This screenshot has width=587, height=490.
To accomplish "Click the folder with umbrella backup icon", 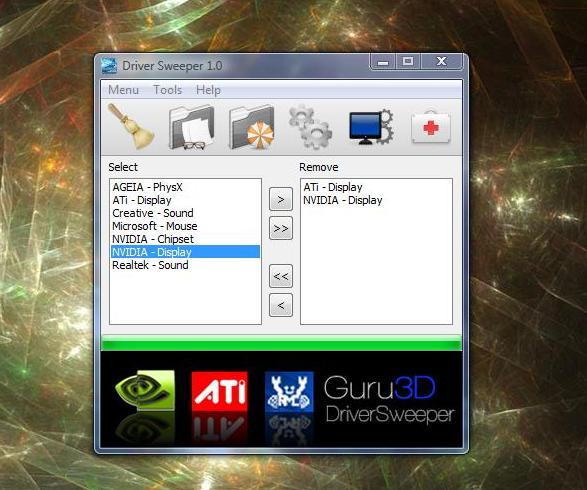I will [x=251, y=127].
